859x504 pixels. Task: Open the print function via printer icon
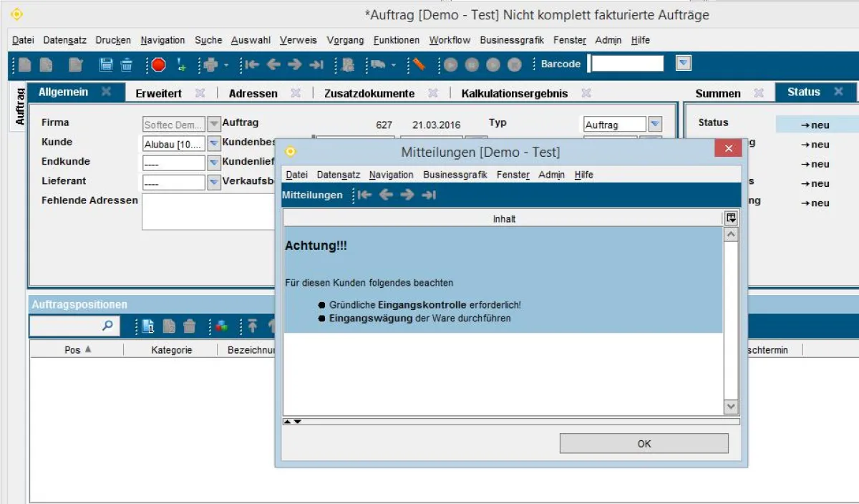[x=213, y=64]
